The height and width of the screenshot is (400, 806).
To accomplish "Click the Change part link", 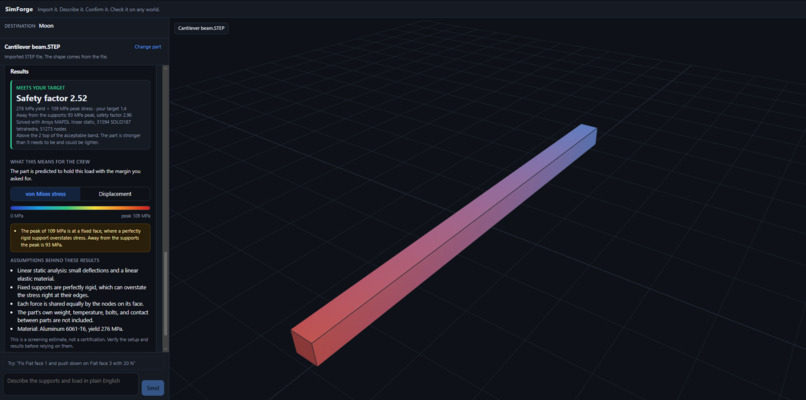I will coord(148,47).
